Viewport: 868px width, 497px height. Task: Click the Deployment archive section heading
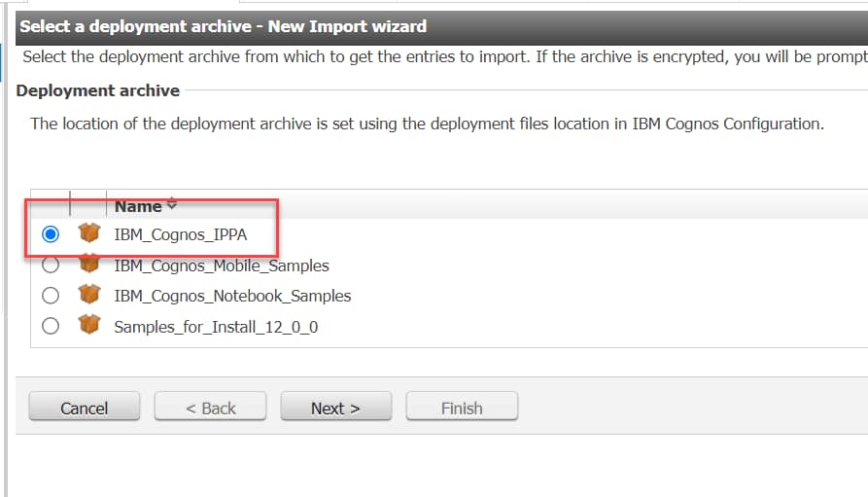pyautogui.click(x=98, y=90)
